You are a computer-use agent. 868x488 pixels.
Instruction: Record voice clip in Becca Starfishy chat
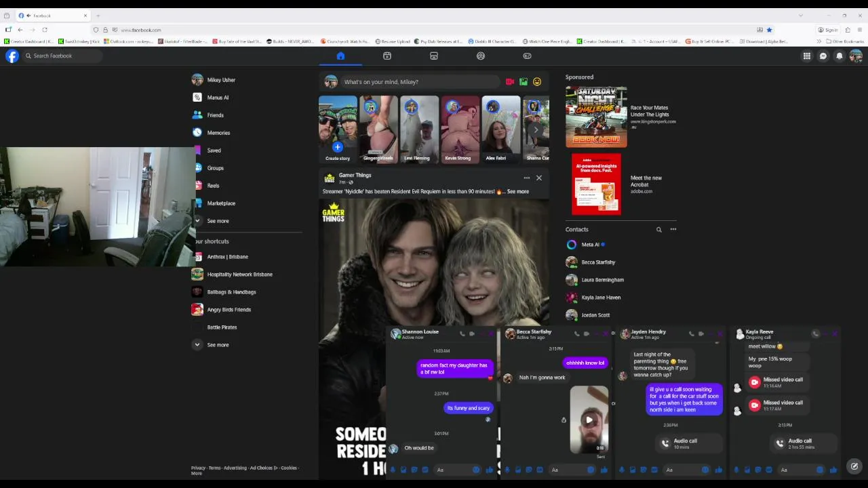(507, 470)
